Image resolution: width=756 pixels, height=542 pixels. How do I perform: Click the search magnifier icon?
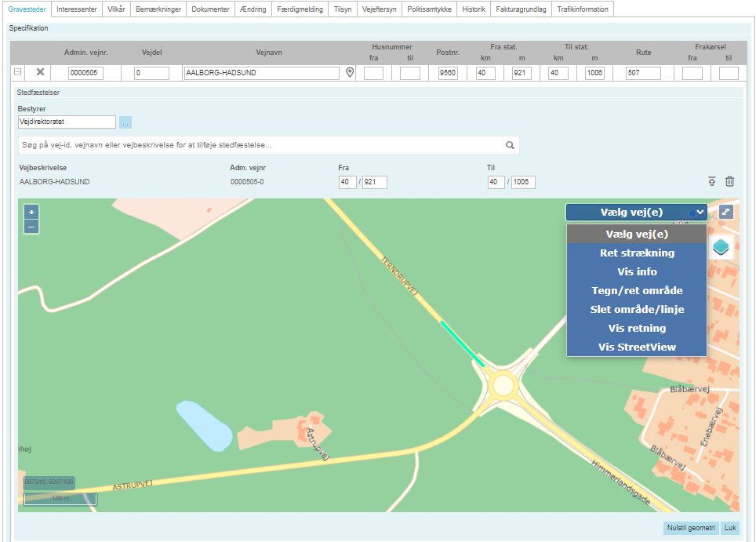coord(510,145)
